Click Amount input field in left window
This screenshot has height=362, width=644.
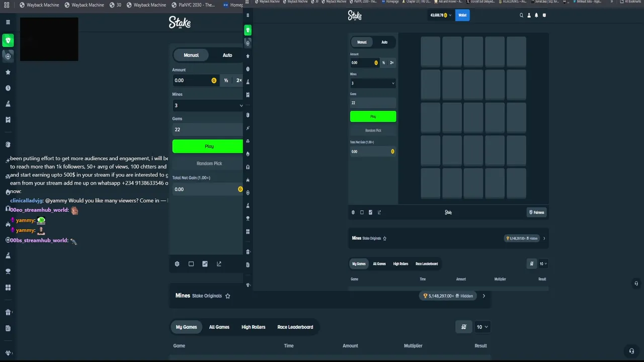point(195,80)
